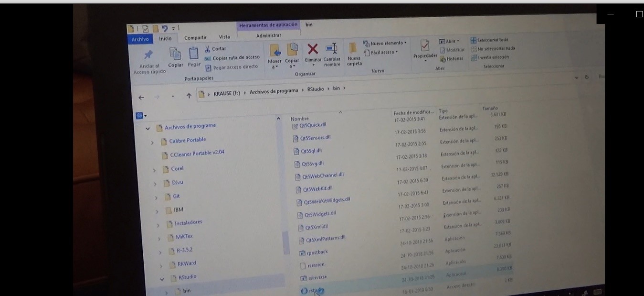The image size is (644, 296).
Task: Switch to the Compartir ribbon tab
Action: 195,38
